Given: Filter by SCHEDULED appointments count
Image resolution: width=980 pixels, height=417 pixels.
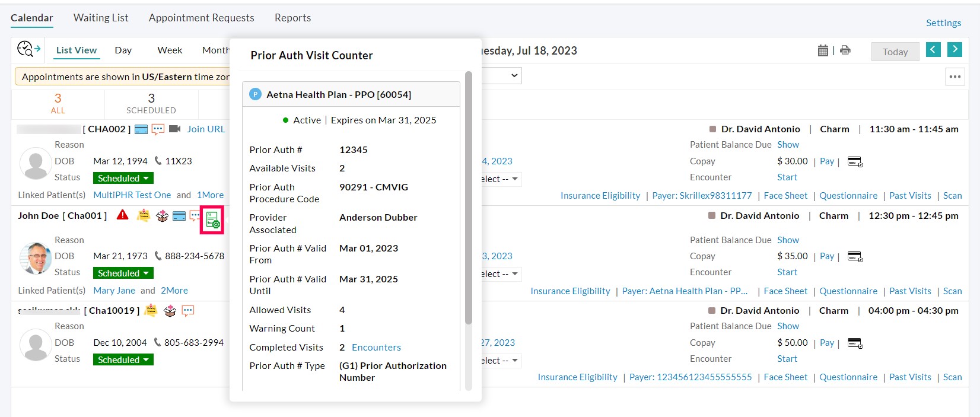Looking at the screenshot, I should pos(151,103).
